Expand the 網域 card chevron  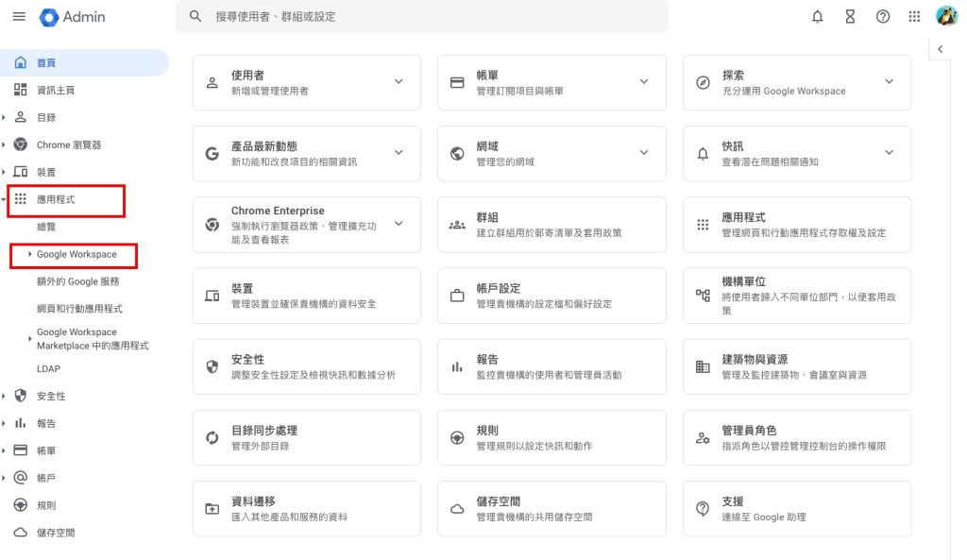coord(644,152)
